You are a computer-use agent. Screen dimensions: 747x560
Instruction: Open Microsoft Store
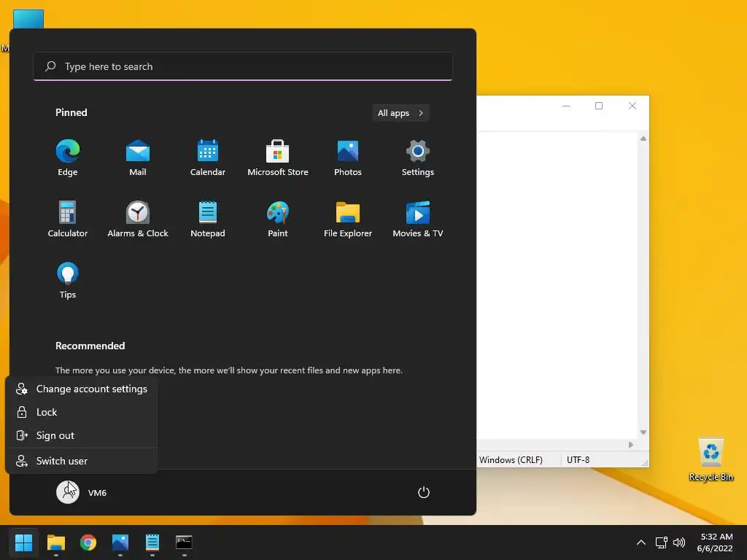coord(278,158)
